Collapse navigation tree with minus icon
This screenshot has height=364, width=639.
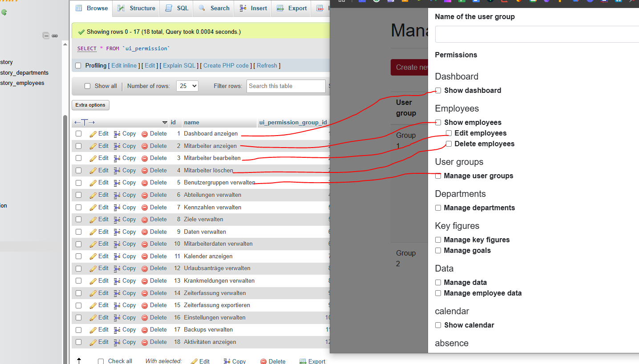coord(46,36)
